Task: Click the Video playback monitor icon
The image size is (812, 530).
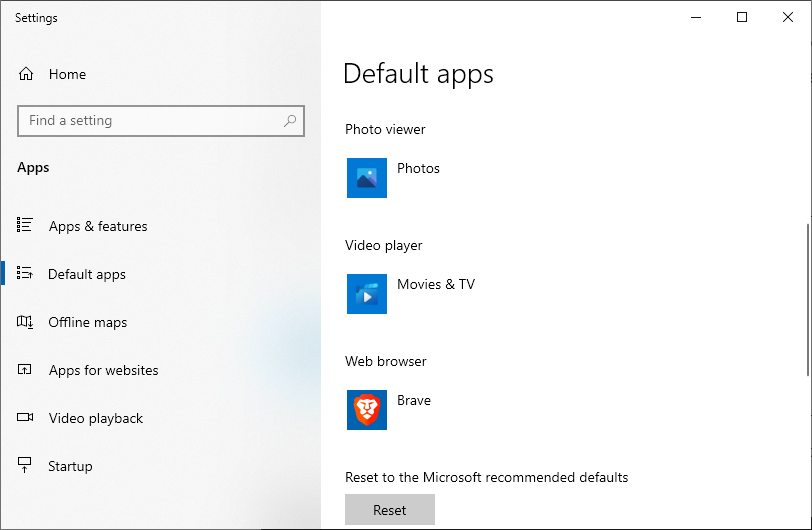Action: tap(26, 418)
